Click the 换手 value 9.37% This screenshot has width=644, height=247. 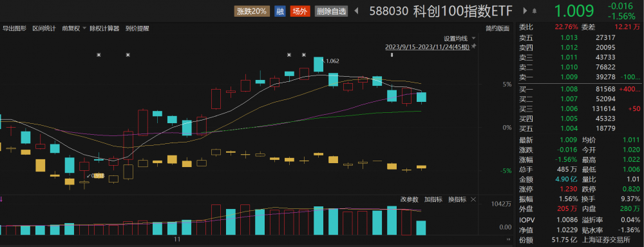(x=630, y=199)
